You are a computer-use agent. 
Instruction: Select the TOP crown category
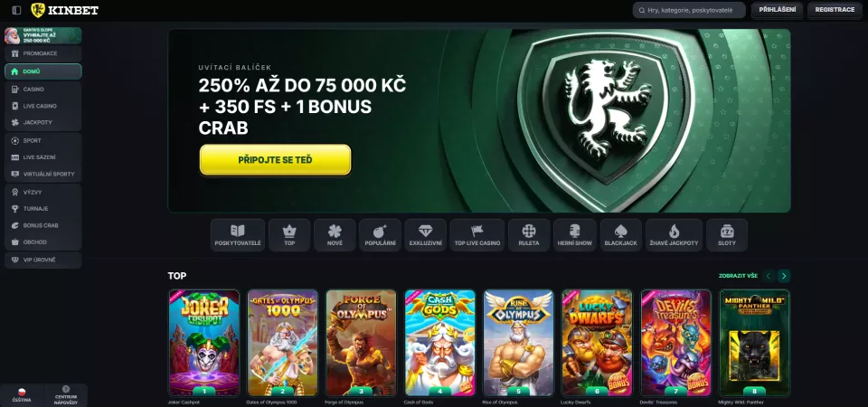[289, 235]
